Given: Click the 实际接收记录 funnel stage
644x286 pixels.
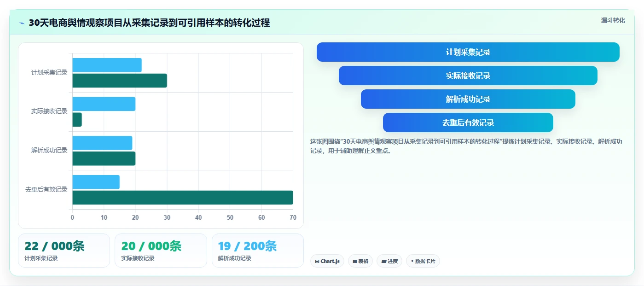Looking at the screenshot, I should 468,76.
